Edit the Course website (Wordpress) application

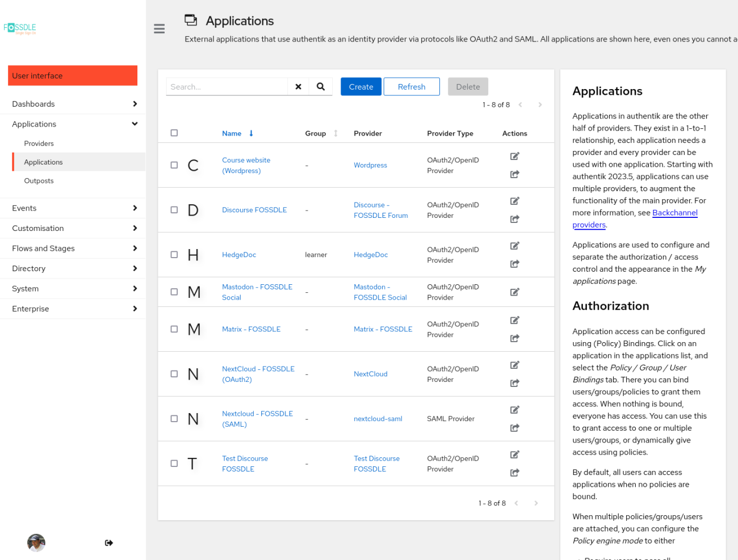515,156
